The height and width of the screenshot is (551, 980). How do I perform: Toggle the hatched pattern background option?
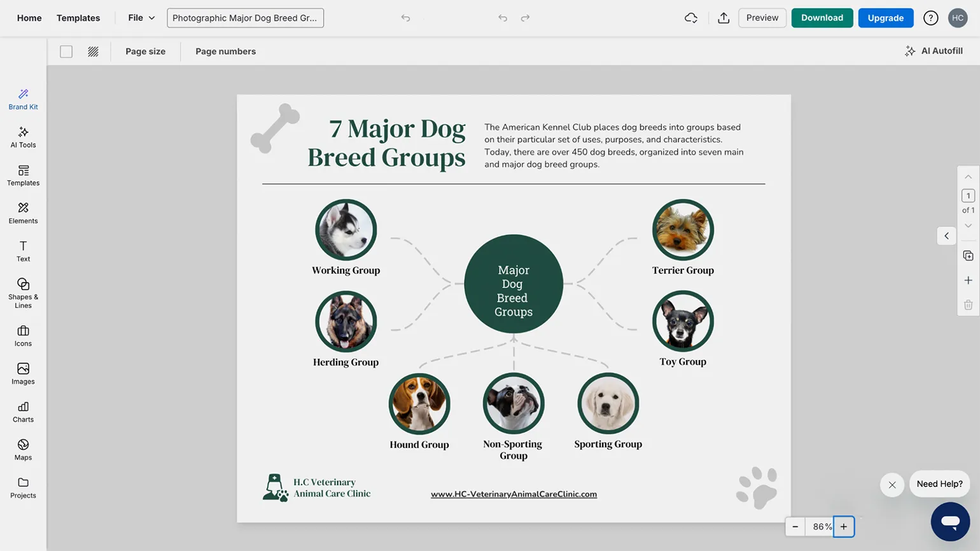(93, 52)
